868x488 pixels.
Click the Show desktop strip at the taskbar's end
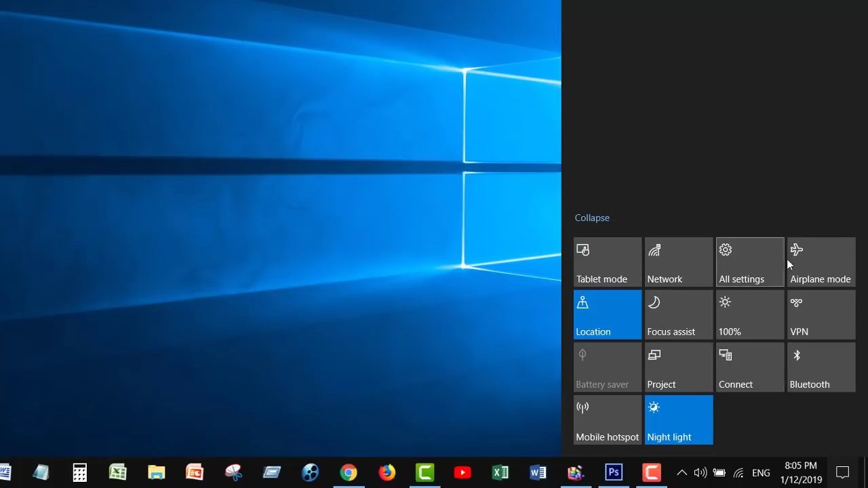click(x=865, y=472)
